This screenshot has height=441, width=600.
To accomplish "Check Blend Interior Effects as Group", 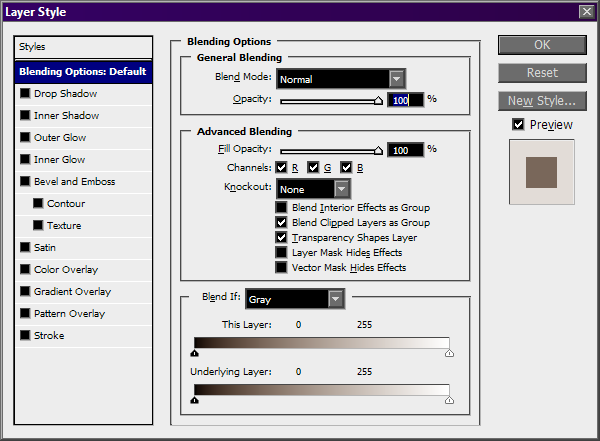I will [282, 208].
